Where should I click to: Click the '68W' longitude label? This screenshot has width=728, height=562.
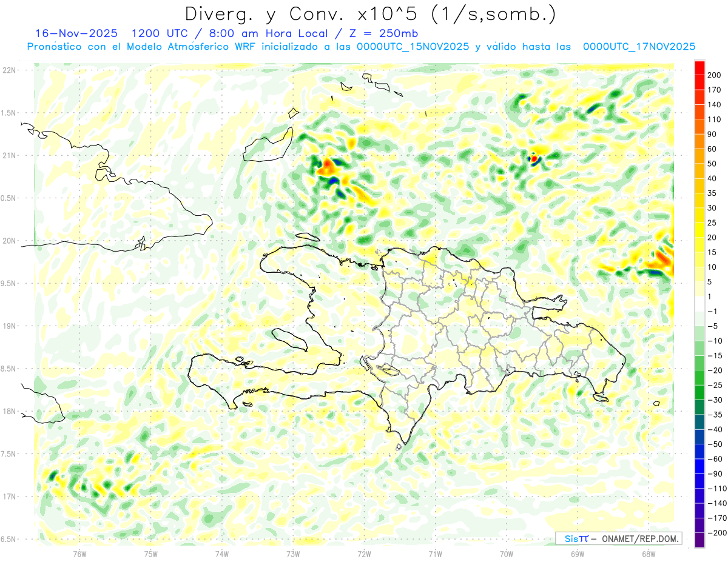tap(649, 553)
